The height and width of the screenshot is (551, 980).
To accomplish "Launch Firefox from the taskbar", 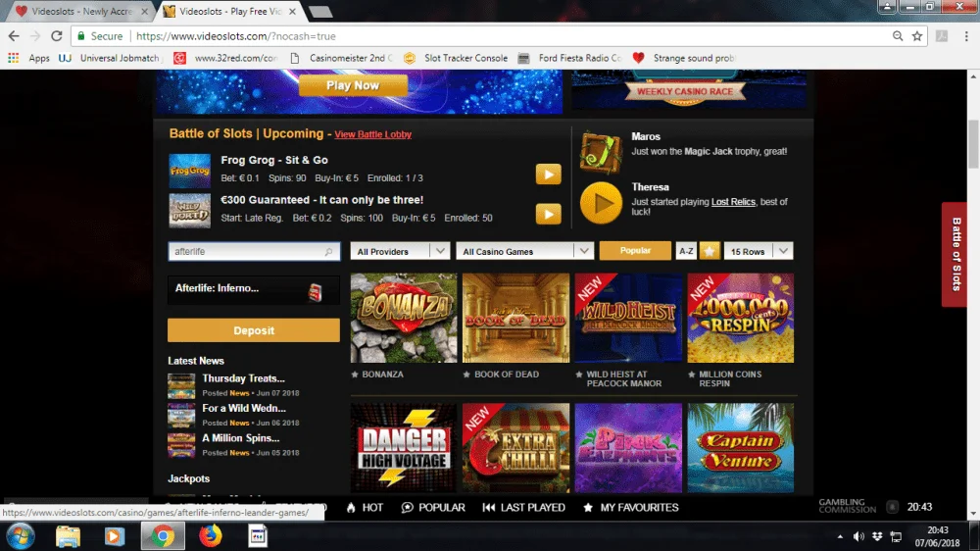I will pos(210,536).
